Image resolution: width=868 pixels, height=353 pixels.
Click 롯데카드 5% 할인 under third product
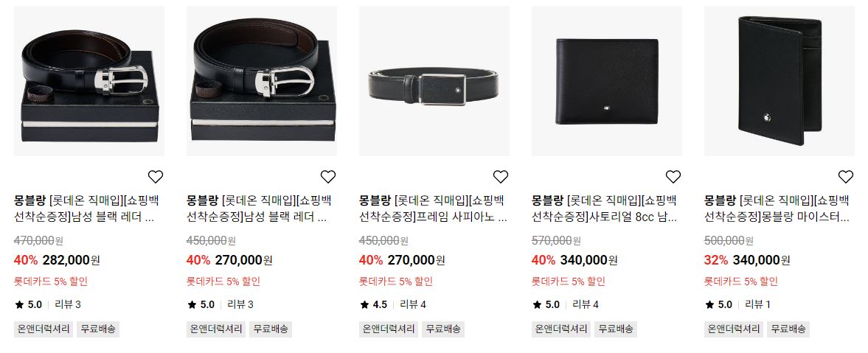(x=396, y=281)
